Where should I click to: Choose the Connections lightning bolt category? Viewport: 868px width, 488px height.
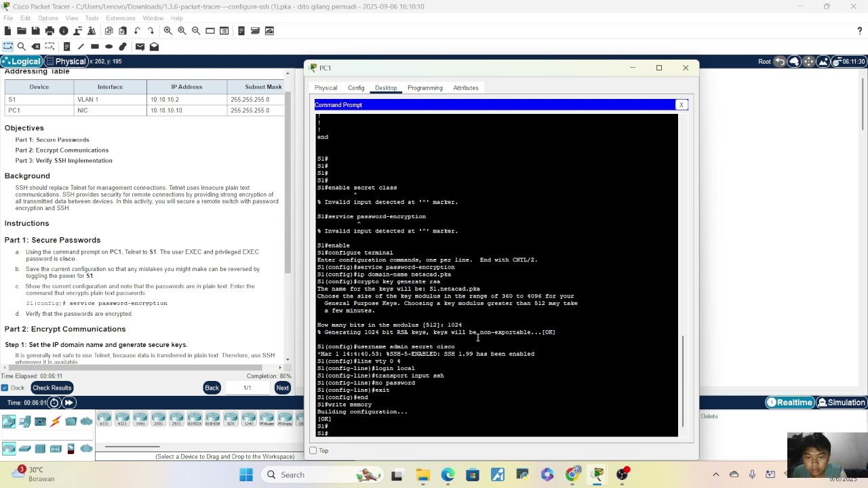tap(56, 422)
